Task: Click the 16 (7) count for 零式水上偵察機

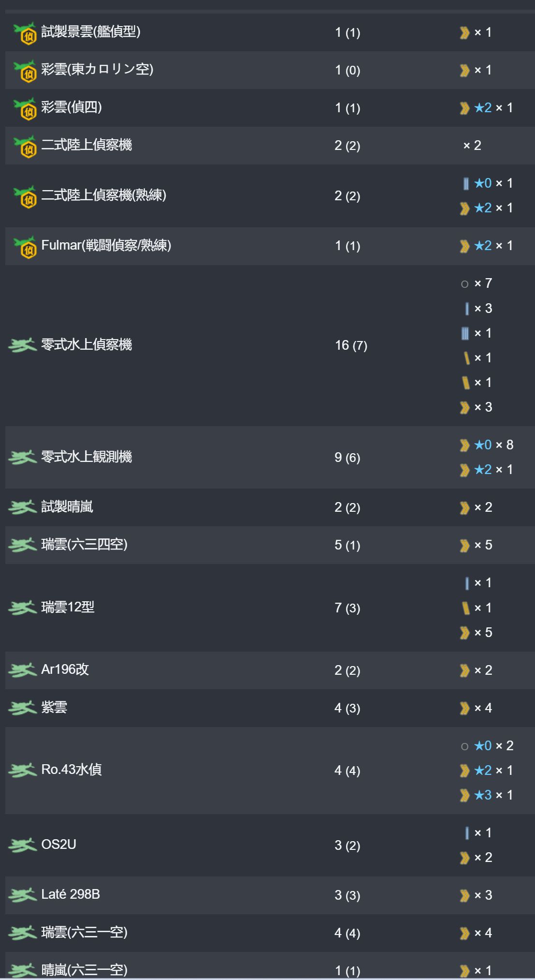Action: [351, 345]
